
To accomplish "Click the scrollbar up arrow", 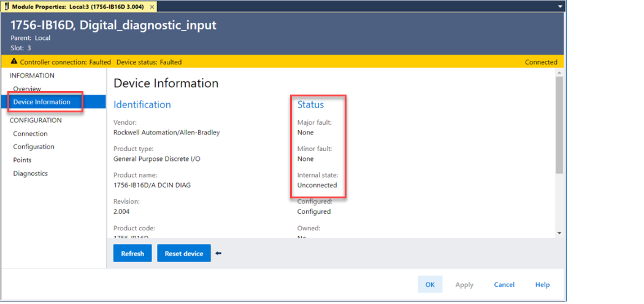I will coord(559,73).
